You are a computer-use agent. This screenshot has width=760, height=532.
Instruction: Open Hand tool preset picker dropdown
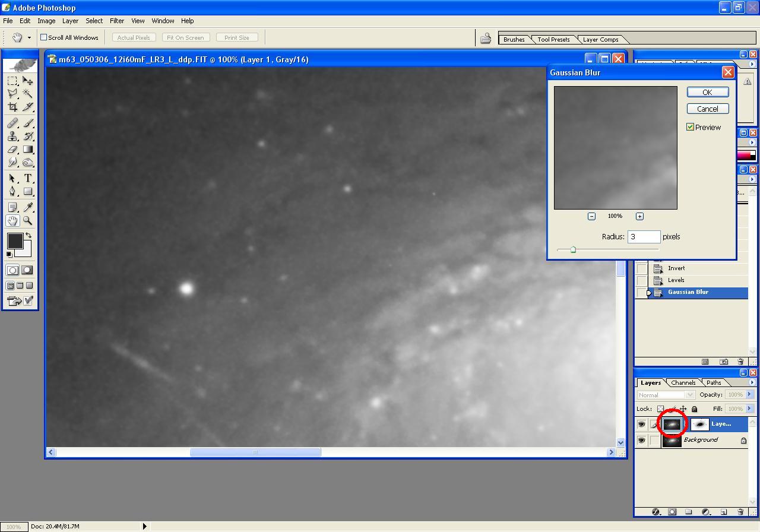click(x=29, y=37)
